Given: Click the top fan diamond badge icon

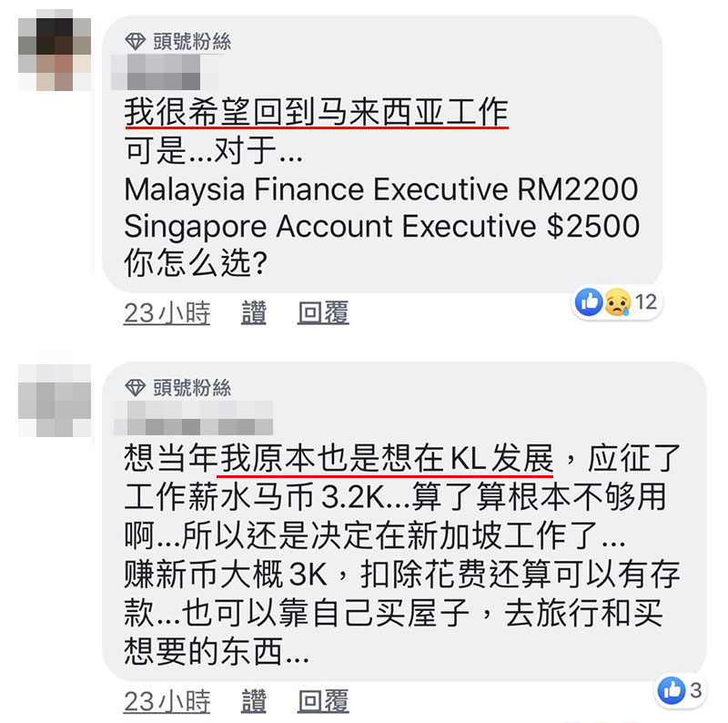Looking at the screenshot, I should pyautogui.click(x=135, y=41).
